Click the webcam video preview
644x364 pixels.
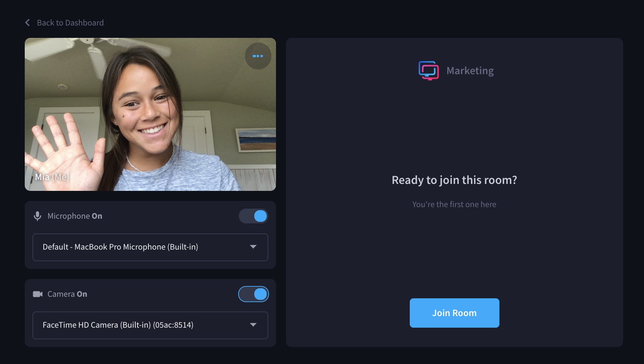pos(150,114)
